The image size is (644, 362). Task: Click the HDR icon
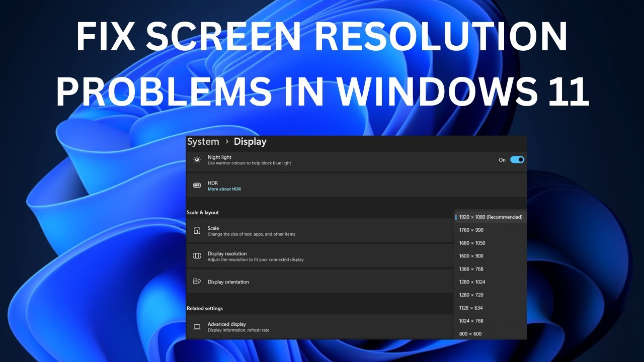pos(197,186)
